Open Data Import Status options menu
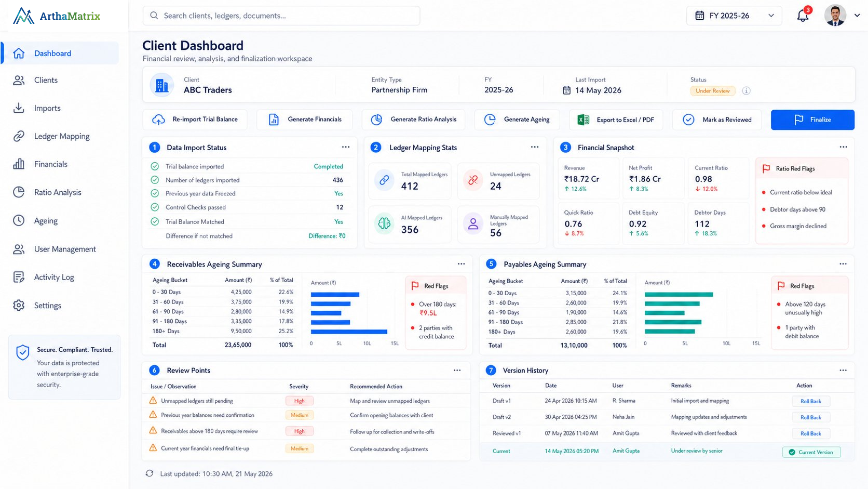 click(346, 147)
